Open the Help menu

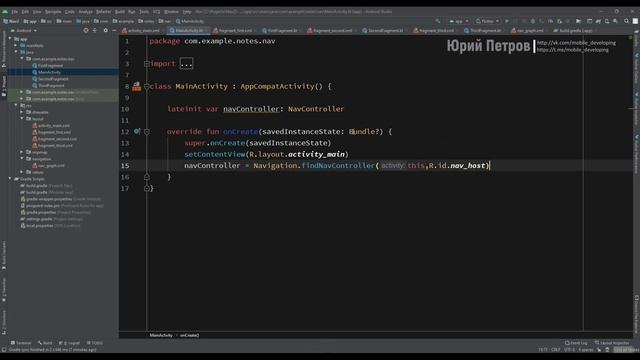[187, 11]
